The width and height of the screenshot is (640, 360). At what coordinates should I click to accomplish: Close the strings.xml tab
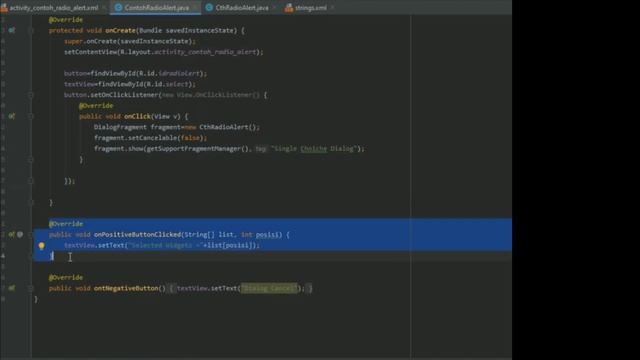tap(333, 8)
